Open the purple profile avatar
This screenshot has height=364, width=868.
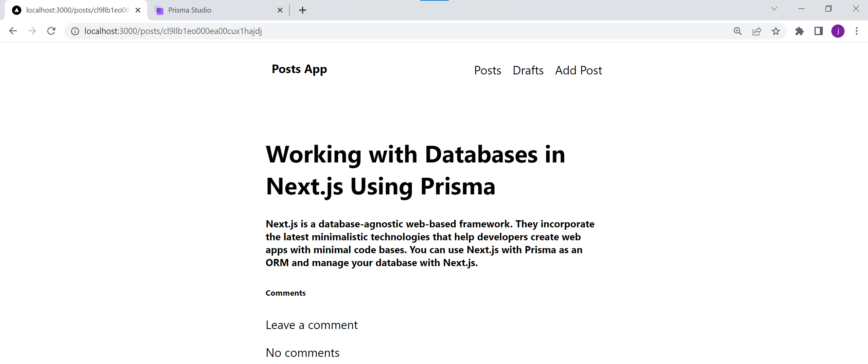tap(838, 31)
